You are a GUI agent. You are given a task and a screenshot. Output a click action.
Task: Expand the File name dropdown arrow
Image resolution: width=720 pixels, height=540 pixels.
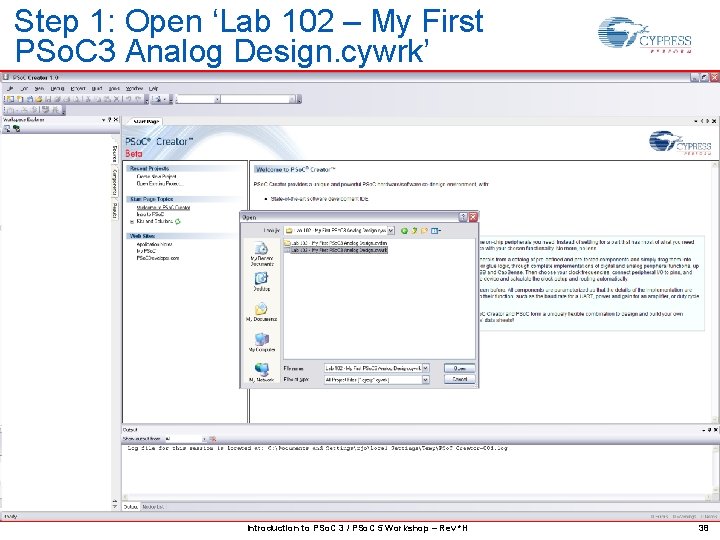coord(426,368)
